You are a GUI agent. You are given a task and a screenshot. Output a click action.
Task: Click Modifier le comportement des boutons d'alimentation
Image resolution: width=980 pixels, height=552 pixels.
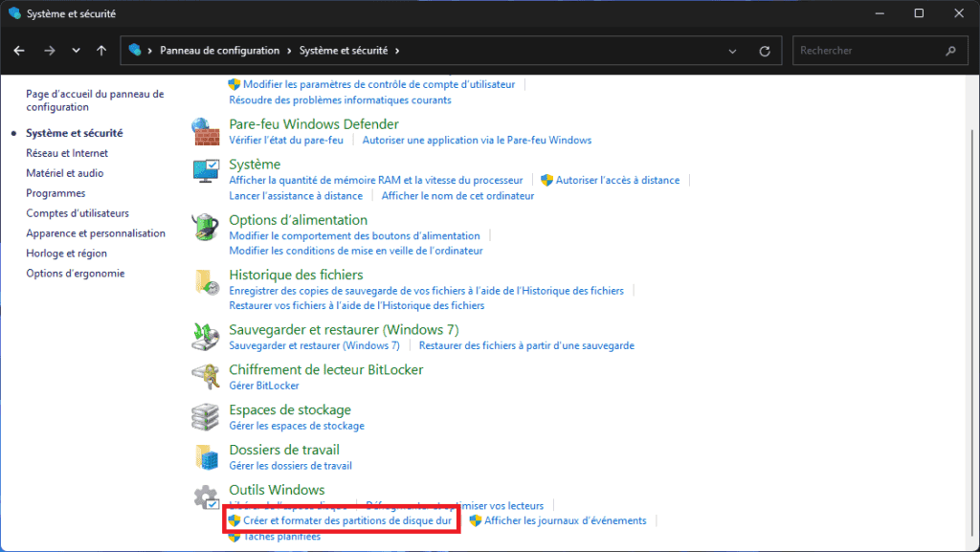click(354, 235)
